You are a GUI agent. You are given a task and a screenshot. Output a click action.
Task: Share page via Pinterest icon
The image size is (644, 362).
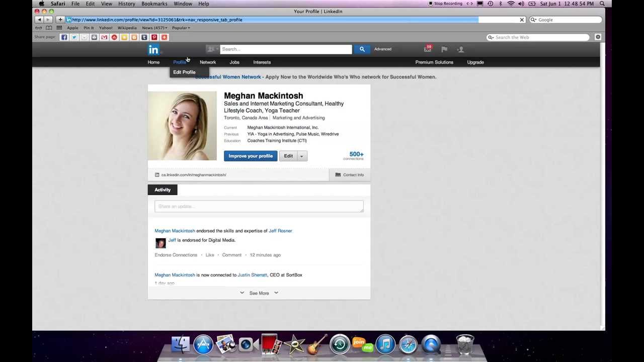pos(154,37)
